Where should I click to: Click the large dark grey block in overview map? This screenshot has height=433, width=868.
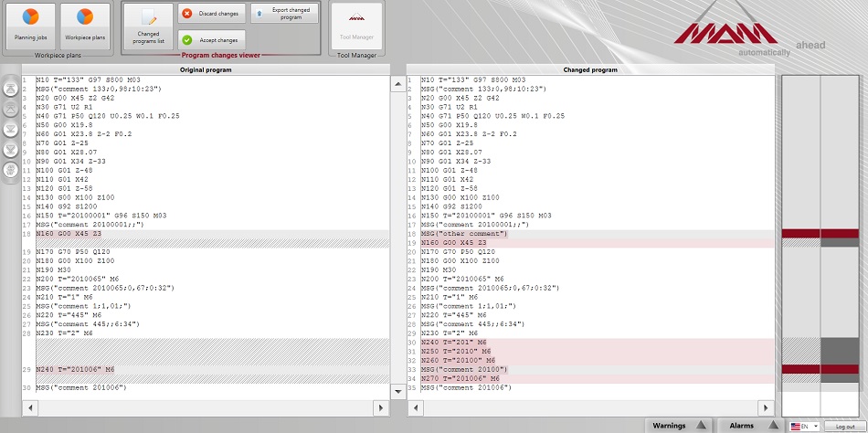point(839,351)
